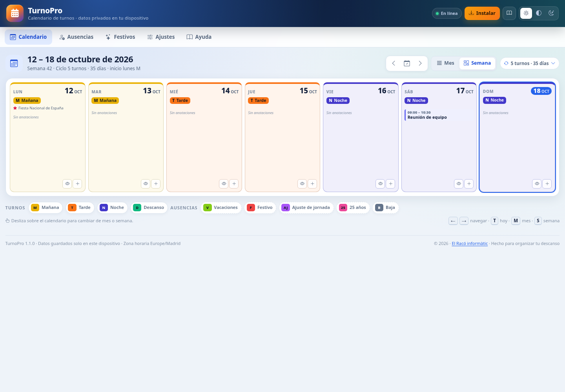
Task: Select the Vacaciones legend chip
Action: (x=221, y=208)
